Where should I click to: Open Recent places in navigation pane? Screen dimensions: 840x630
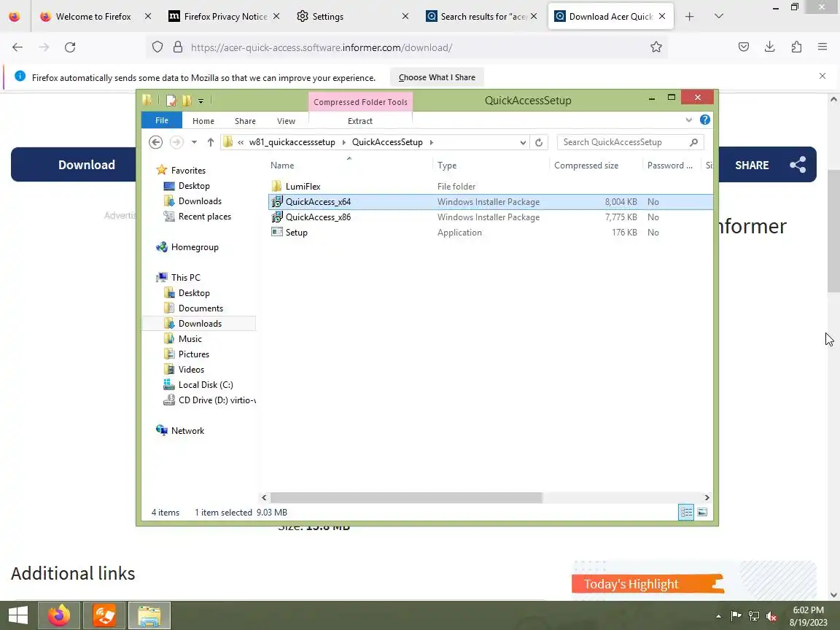[x=205, y=217]
